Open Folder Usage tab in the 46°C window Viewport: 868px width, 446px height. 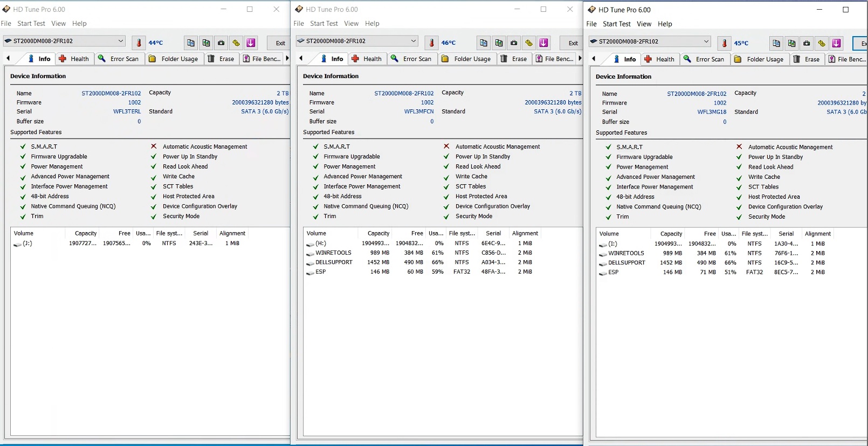[467, 59]
